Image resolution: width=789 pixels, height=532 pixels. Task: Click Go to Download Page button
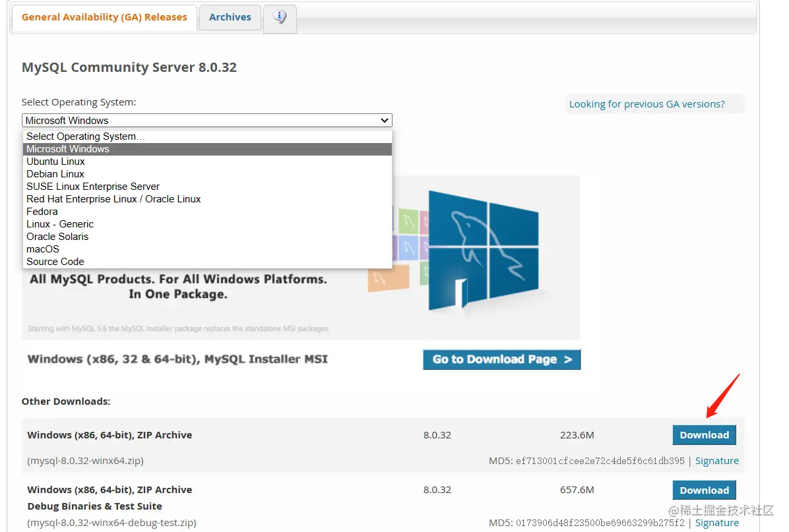[x=501, y=359]
